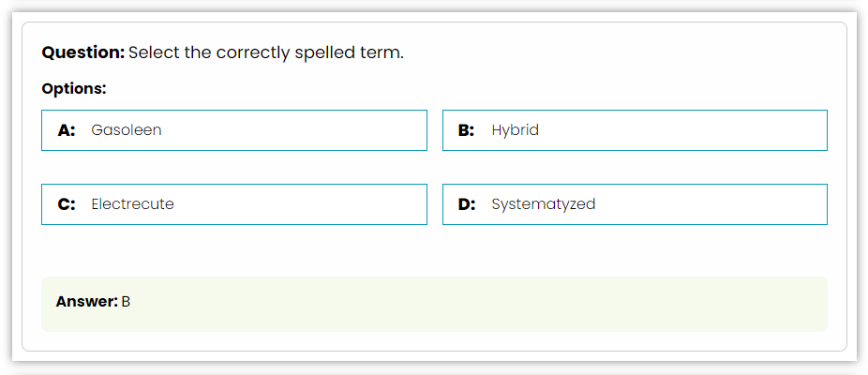Click the "Select the correctly spelled term" text
This screenshot has height=375, width=868.
click(265, 53)
